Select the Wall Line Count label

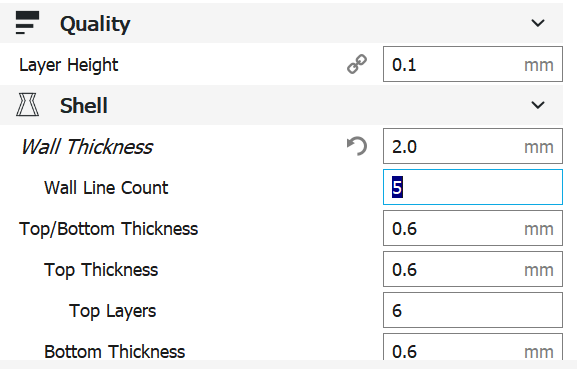[x=106, y=188]
